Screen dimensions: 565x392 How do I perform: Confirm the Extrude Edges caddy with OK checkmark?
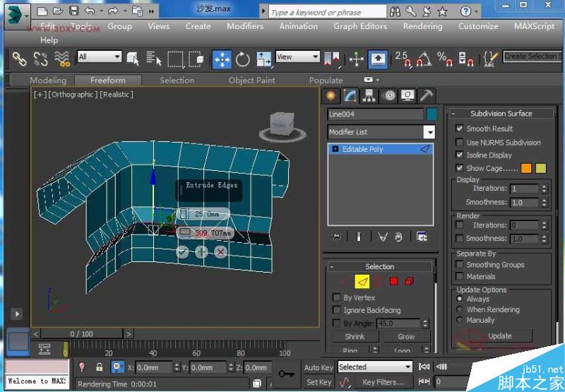182,251
